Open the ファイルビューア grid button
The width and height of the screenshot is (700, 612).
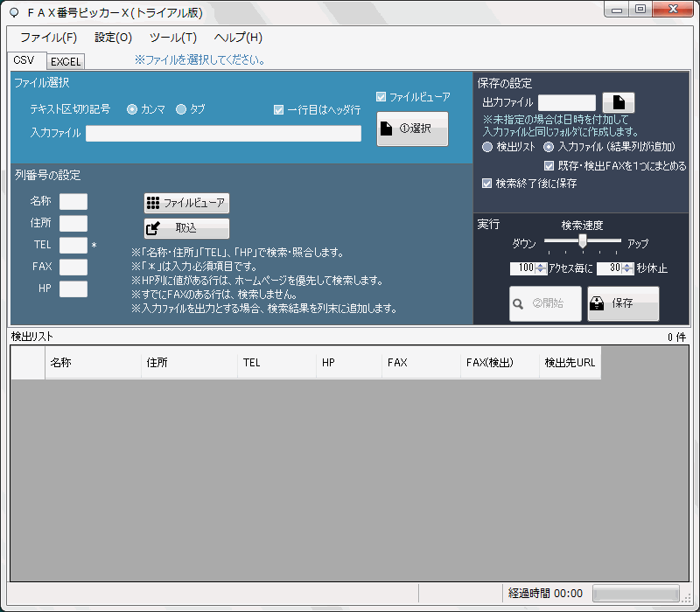pos(186,203)
